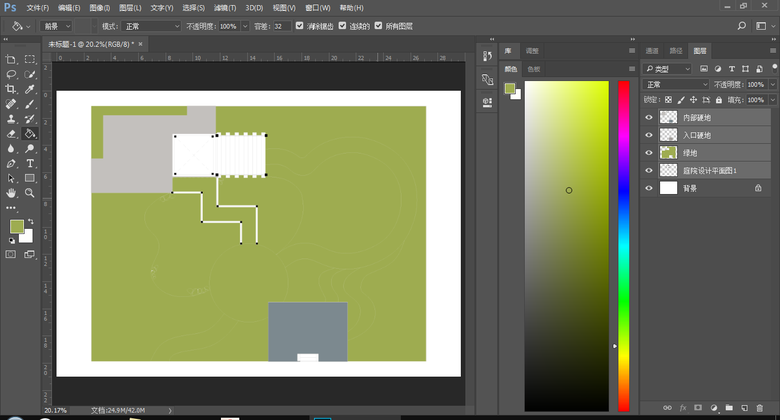Screen dimensions: 780x420
Task: Activate the Crop tool
Action: coord(11,88)
